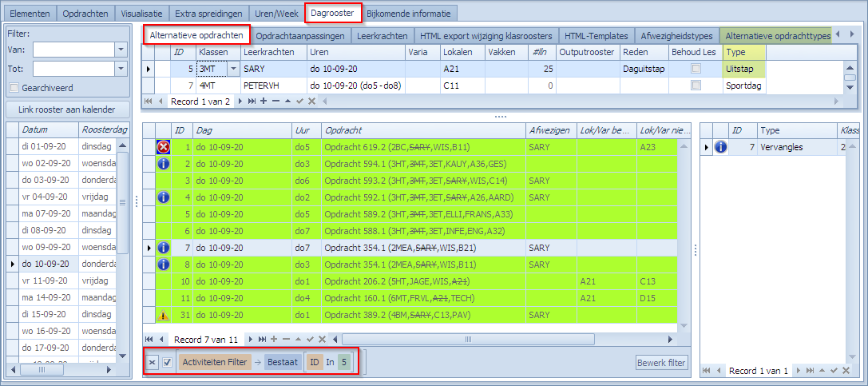Expand the Klassen dropdown showing 3MT

tap(233, 70)
